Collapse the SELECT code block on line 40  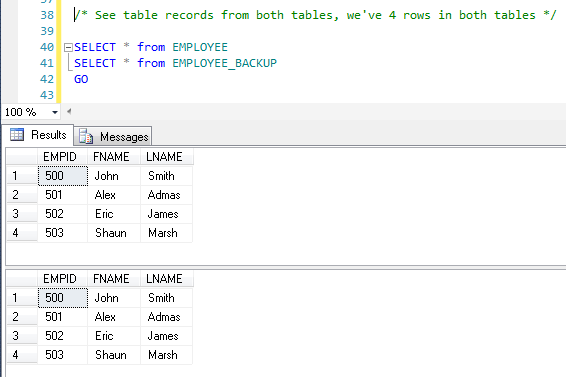pos(68,47)
